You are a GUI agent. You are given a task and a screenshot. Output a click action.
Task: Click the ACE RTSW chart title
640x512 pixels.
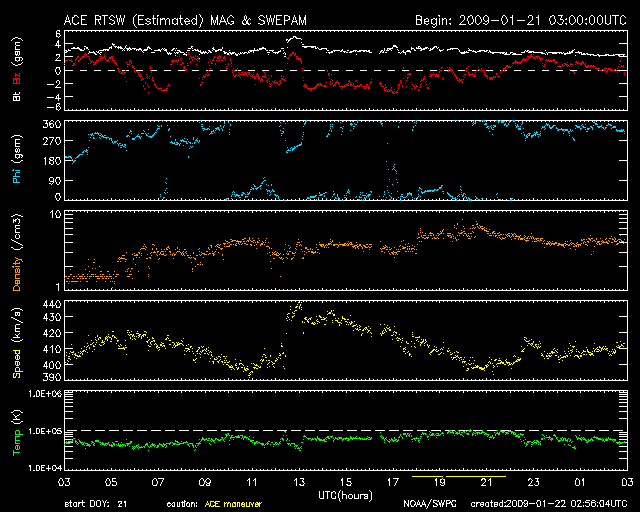click(185, 20)
